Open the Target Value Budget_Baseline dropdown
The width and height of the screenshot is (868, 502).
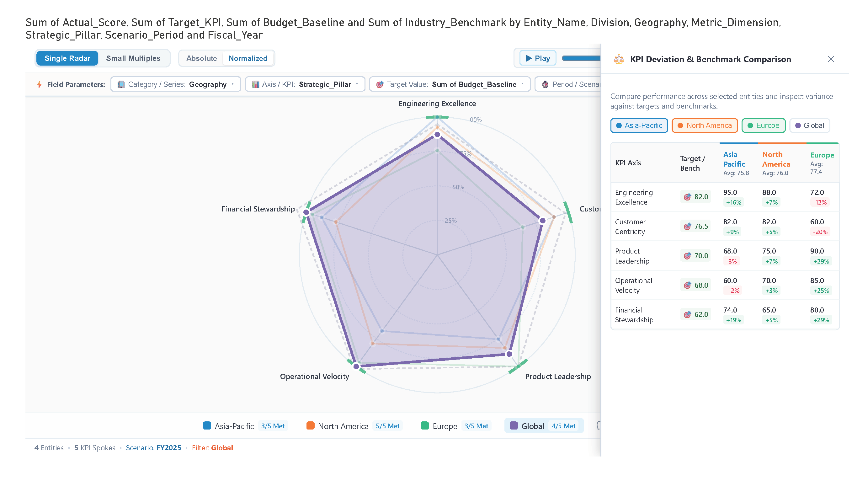(450, 84)
